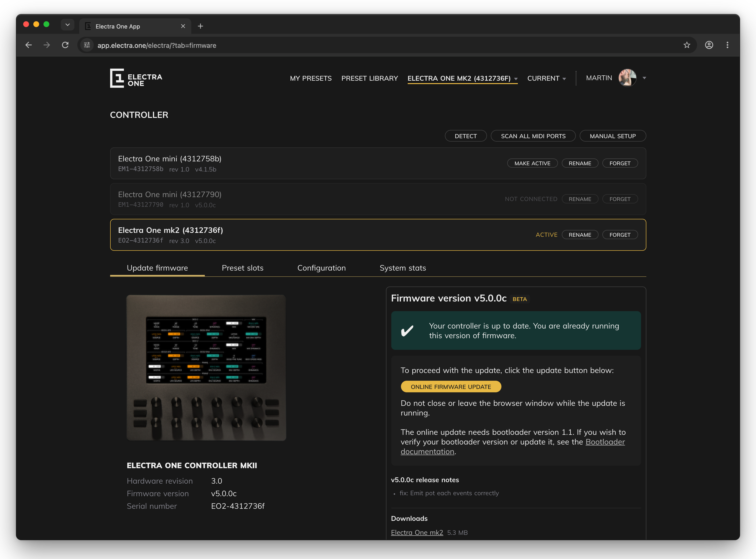Open MANUAL SETUP
Screen dimensions: 756x559
(x=613, y=136)
